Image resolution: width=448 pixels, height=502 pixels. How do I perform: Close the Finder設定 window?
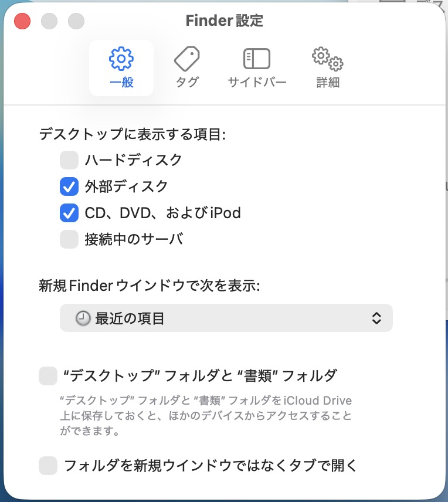22,22
